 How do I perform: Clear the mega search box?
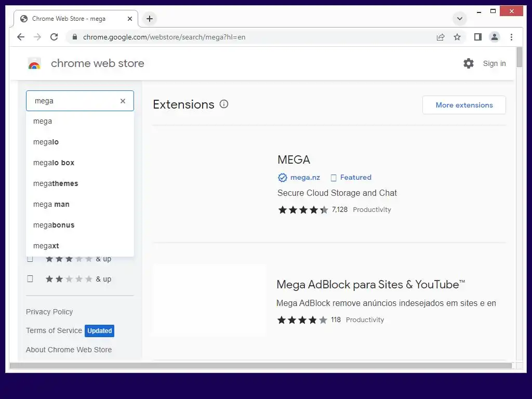(x=123, y=101)
